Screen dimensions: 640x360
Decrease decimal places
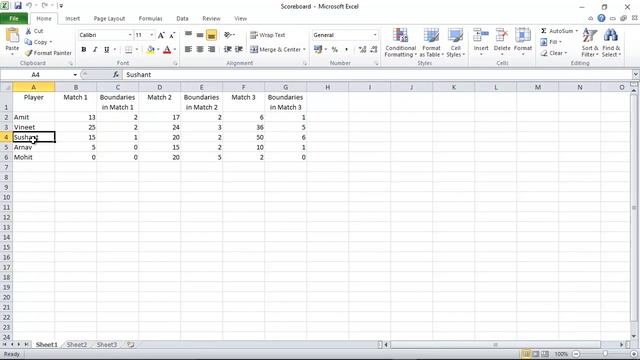pyautogui.click(x=373, y=49)
